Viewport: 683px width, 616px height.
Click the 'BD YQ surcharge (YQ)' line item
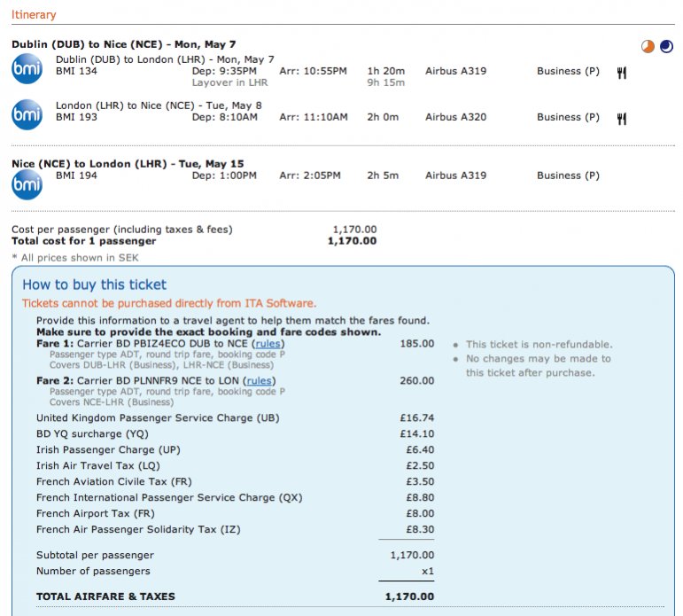tap(92, 434)
